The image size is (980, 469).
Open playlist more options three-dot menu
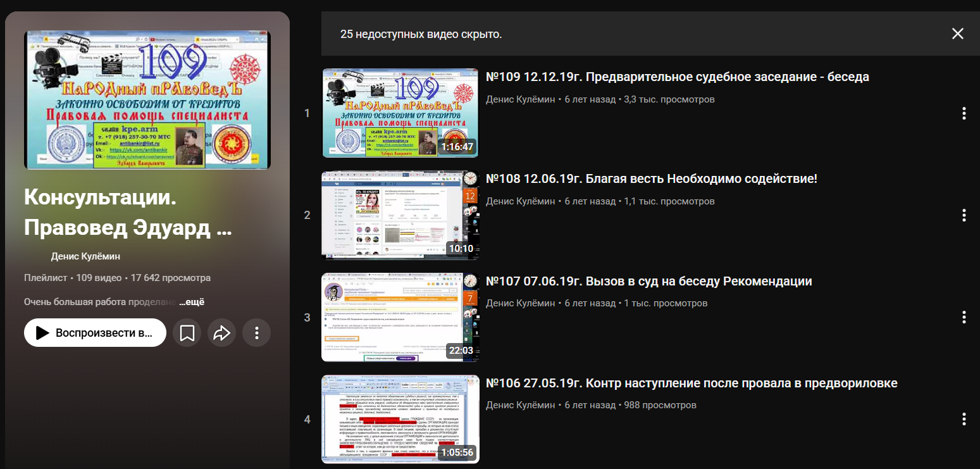click(256, 333)
